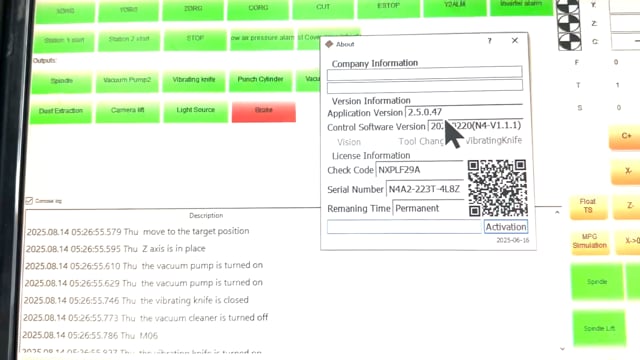Click the Inverter alarm indicator

521,7
